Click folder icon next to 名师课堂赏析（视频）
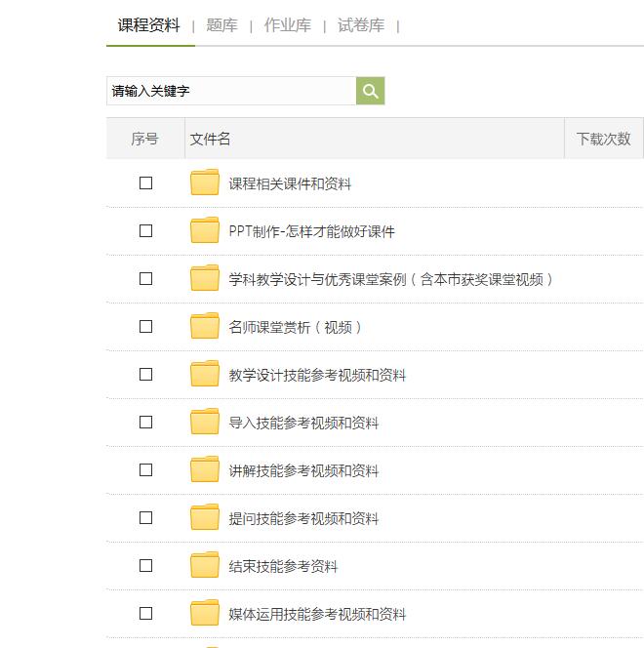Image resolution: width=644 pixels, height=648 pixels. (x=205, y=326)
